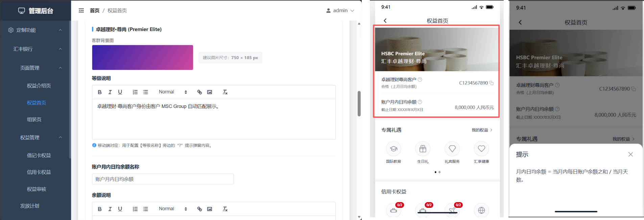The width and height of the screenshot is (644, 220).
Task: Open Normal heading dropdown in 等级说明 editor
Action: (x=173, y=92)
